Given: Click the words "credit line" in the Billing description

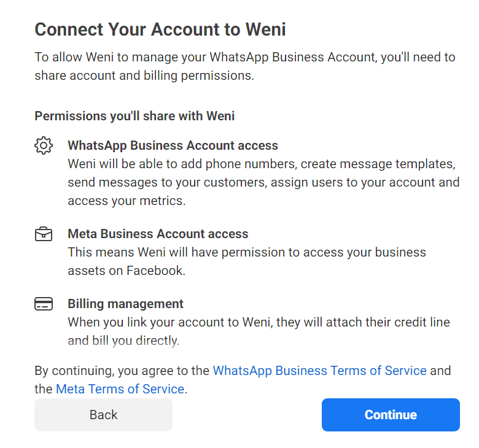Looking at the screenshot, I should [416, 322].
